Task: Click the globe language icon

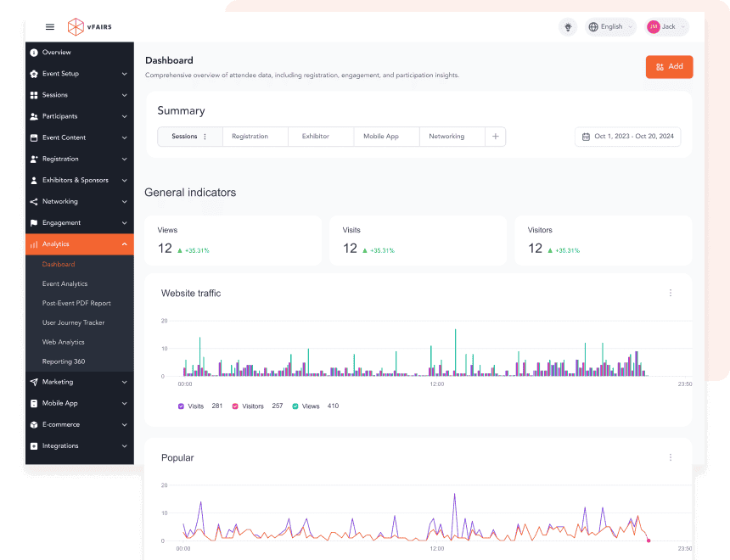Action: point(593,27)
